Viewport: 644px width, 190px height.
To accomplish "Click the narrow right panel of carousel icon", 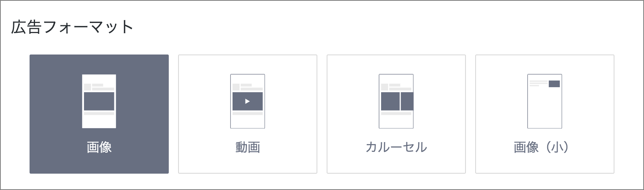I will tap(407, 102).
